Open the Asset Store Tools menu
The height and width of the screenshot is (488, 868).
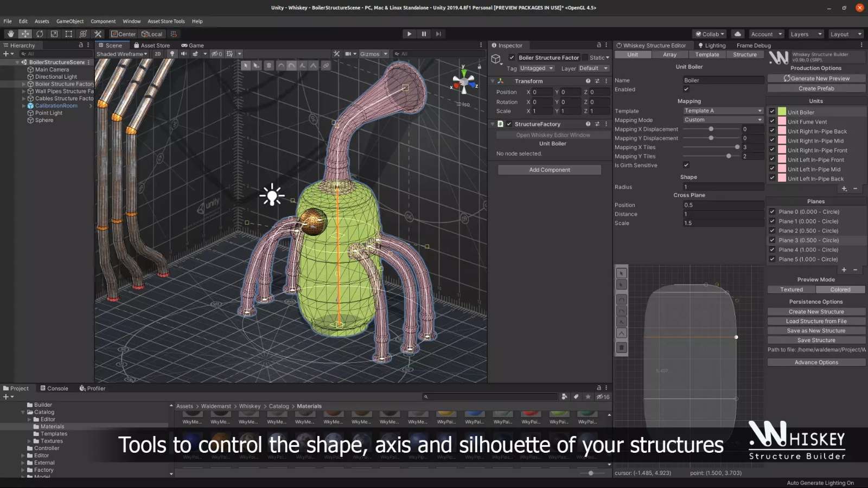(x=166, y=21)
